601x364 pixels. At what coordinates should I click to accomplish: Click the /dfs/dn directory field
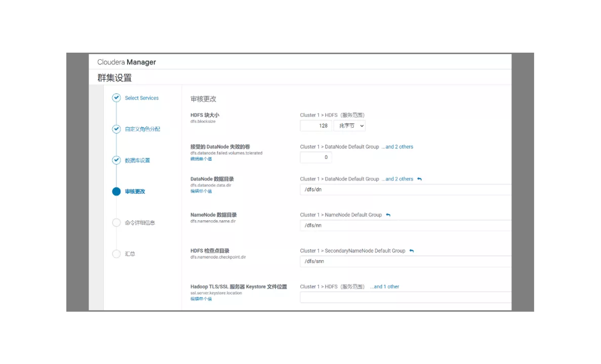point(406,190)
